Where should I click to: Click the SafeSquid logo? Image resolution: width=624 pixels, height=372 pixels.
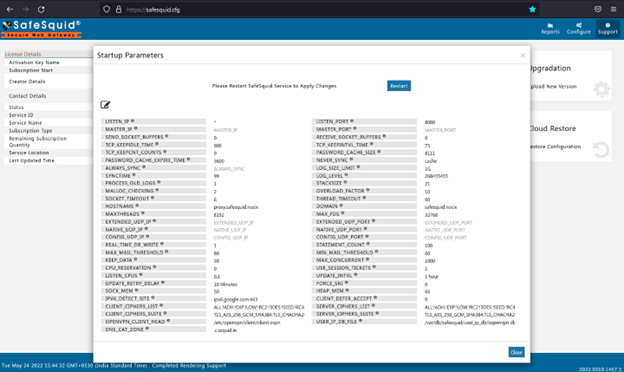coord(41,29)
